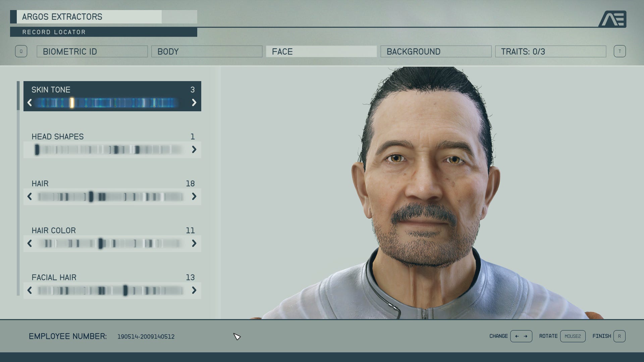The image size is (644, 362).
Task: Go to previous Hair Color option
Action: [30, 243]
